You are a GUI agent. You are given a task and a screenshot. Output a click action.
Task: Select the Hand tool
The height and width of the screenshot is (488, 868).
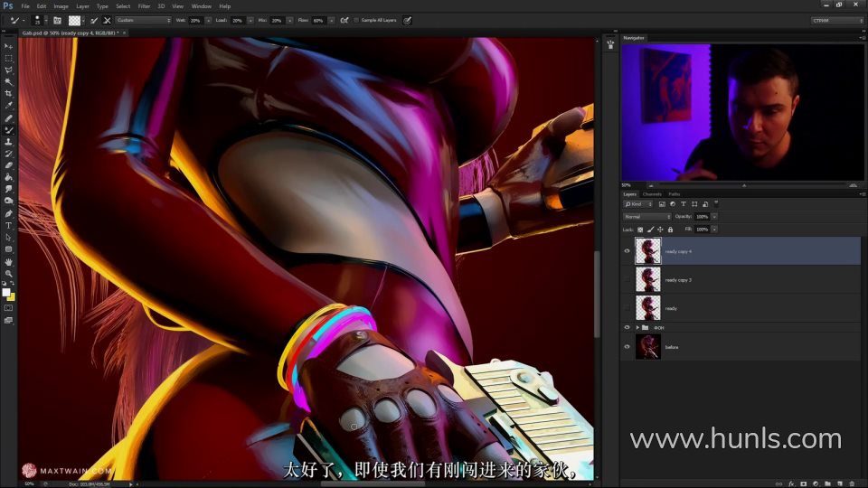point(8,262)
